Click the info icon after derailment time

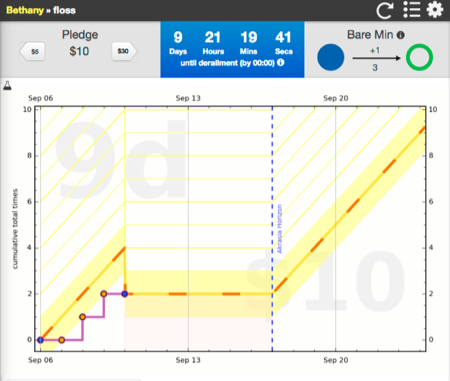click(281, 62)
